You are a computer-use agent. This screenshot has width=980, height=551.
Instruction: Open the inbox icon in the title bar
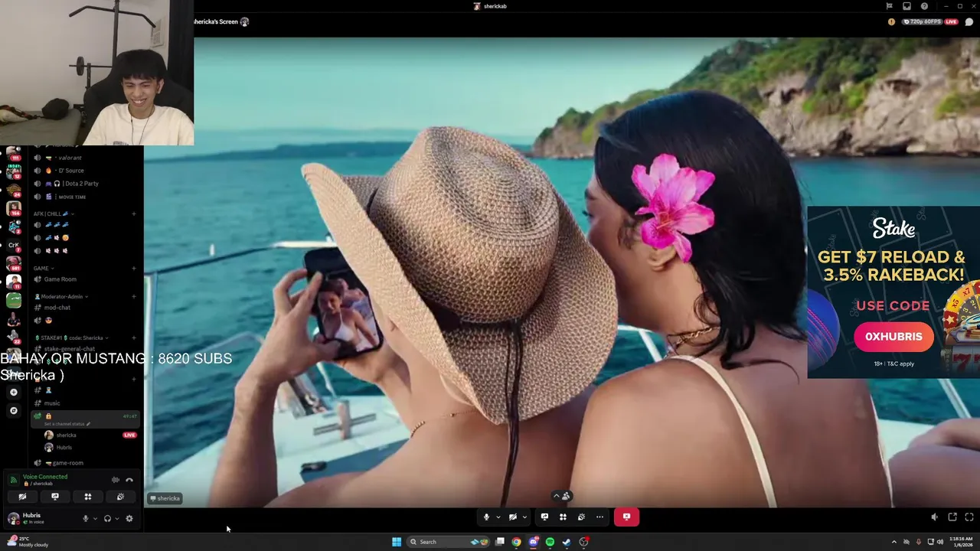pos(906,6)
